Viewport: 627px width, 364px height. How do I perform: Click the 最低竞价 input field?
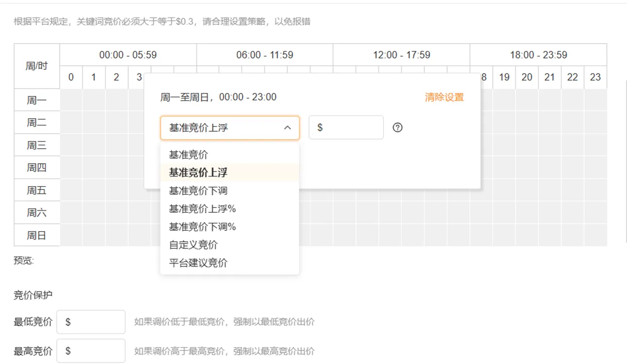pyautogui.click(x=91, y=321)
